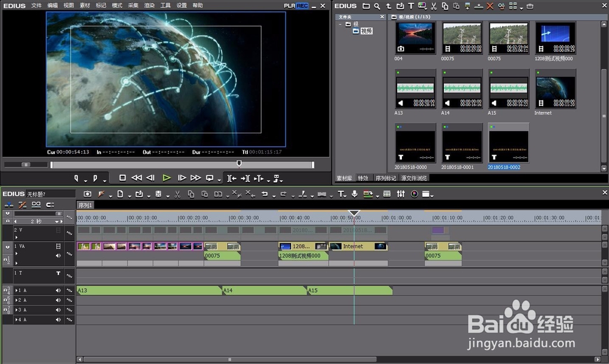Click the Set In point button under preview
This screenshot has width=609, height=364.
[76, 178]
